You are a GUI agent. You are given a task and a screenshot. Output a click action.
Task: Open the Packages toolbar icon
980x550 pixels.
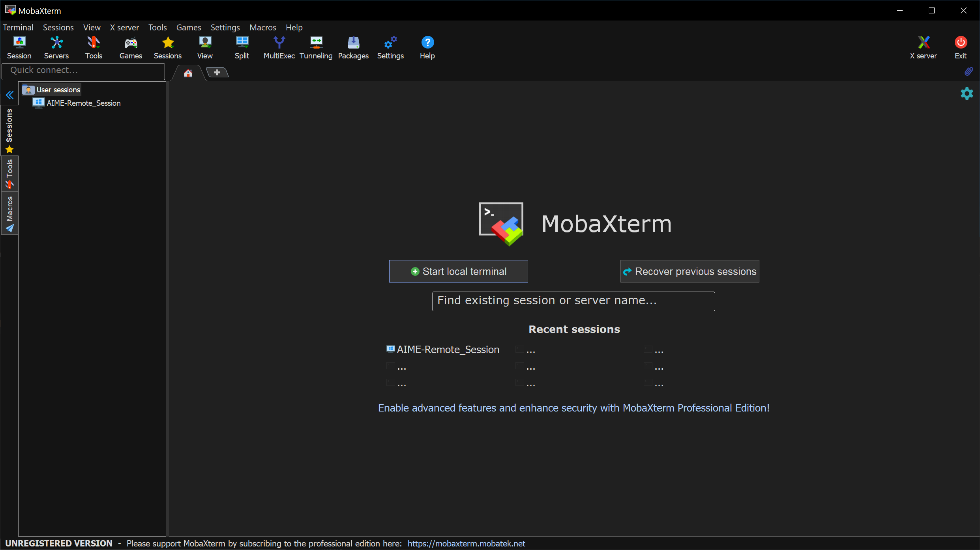tap(353, 48)
